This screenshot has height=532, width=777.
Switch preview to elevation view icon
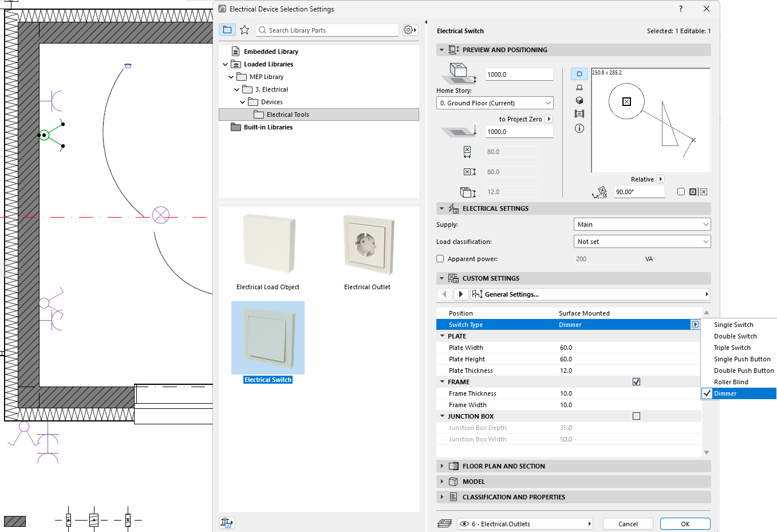coord(579,87)
